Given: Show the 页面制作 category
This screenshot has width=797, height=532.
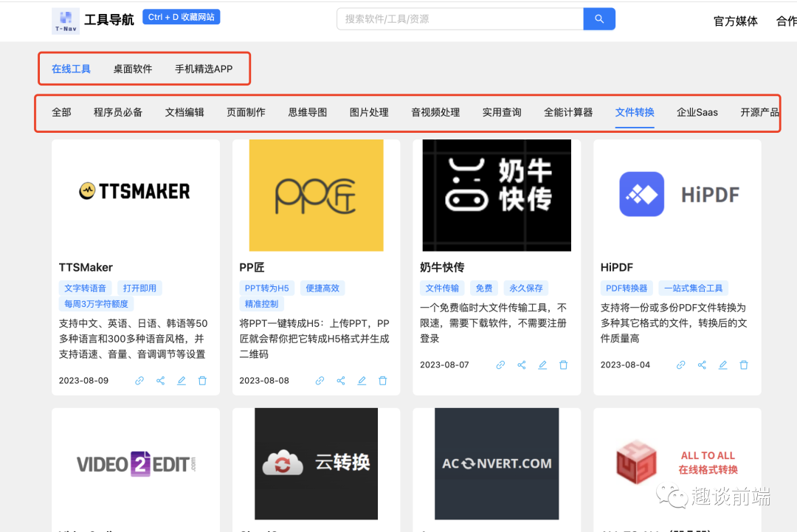Looking at the screenshot, I should tap(246, 112).
